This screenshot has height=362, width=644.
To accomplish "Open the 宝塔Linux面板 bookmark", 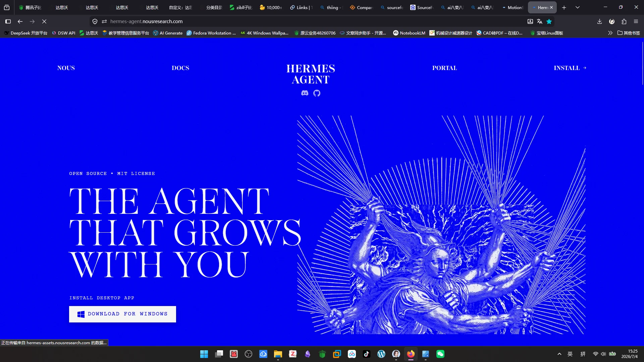I will (x=547, y=33).
